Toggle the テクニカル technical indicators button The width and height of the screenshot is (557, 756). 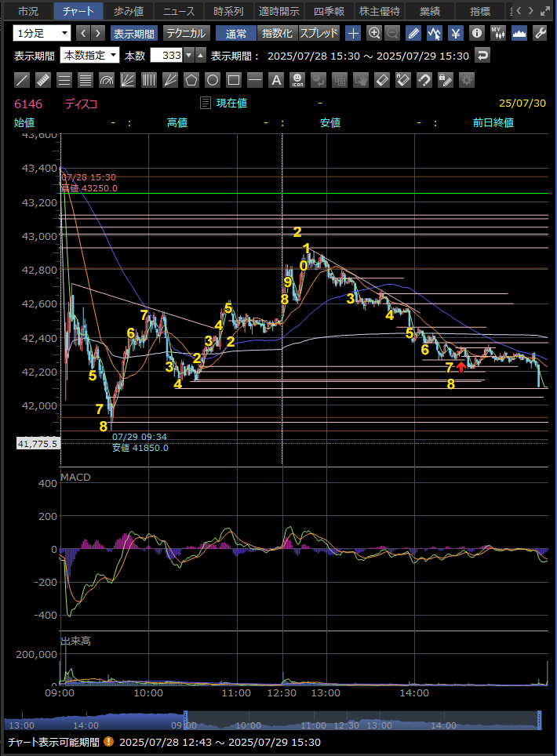pyautogui.click(x=186, y=33)
